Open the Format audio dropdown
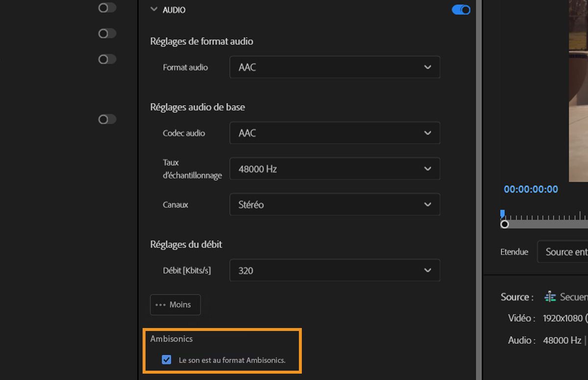Screen dimensions: 588x380 335,67
